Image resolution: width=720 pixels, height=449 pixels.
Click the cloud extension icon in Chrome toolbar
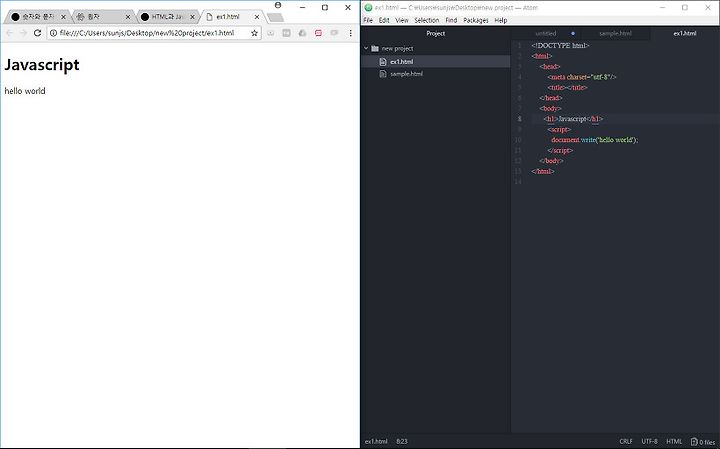(302, 33)
